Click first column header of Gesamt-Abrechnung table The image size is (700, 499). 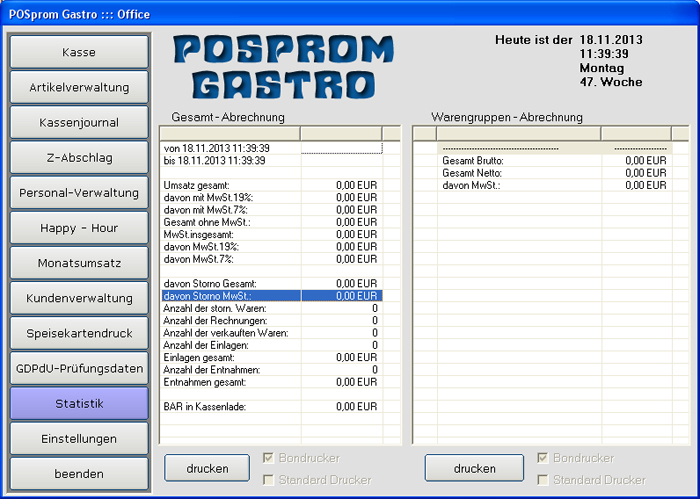pos(230,133)
